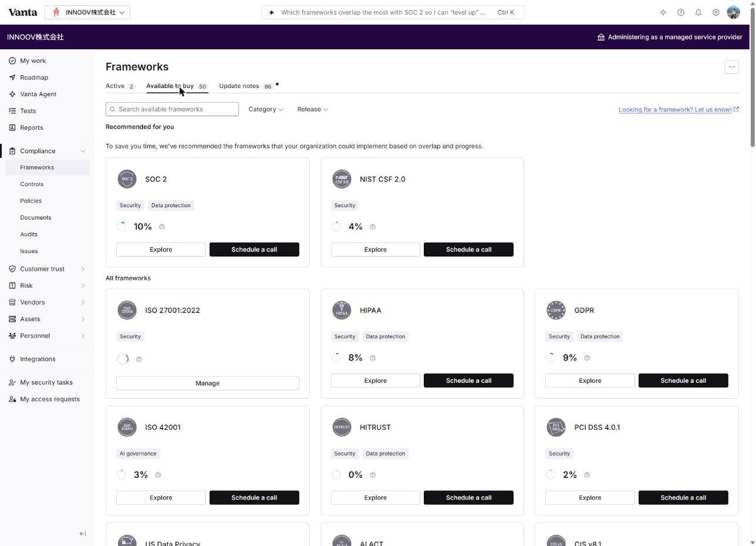Open Reports in the sidebar

(32, 127)
